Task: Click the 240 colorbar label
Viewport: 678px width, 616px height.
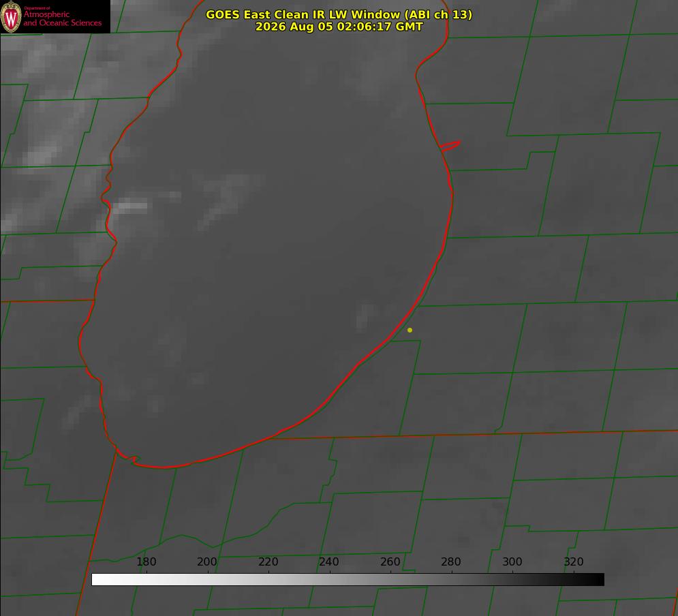Action: 329,561
